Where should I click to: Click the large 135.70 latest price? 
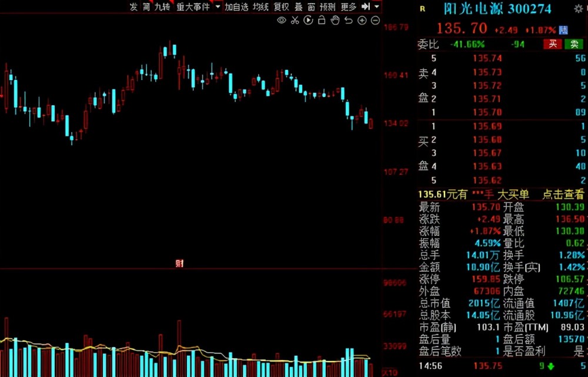pos(462,28)
